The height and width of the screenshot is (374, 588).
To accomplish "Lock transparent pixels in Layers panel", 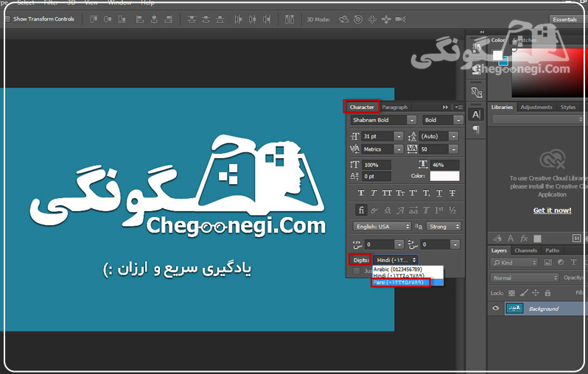I will (511, 293).
